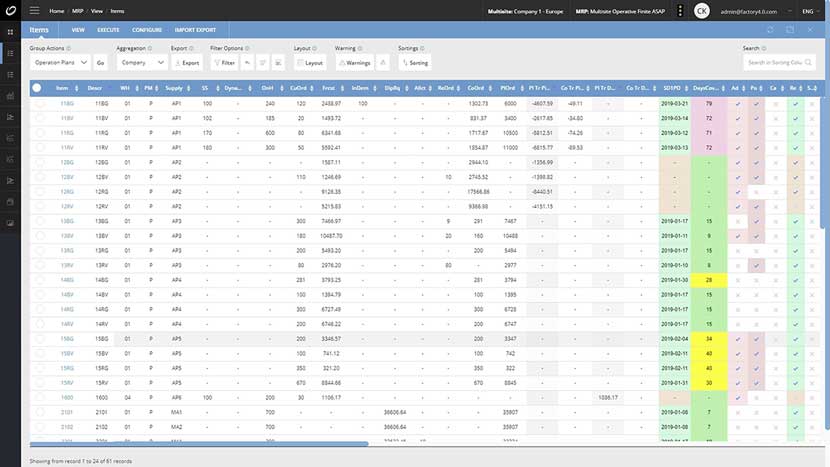Toggle the select-all circle in table header
The width and height of the screenshot is (830, 467).
point(37,88)
